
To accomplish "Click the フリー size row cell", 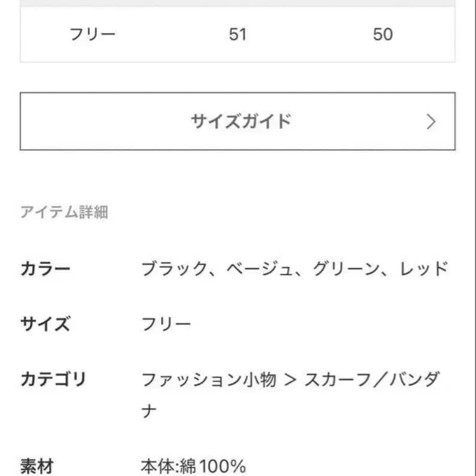I will click(x=92, y=34).
